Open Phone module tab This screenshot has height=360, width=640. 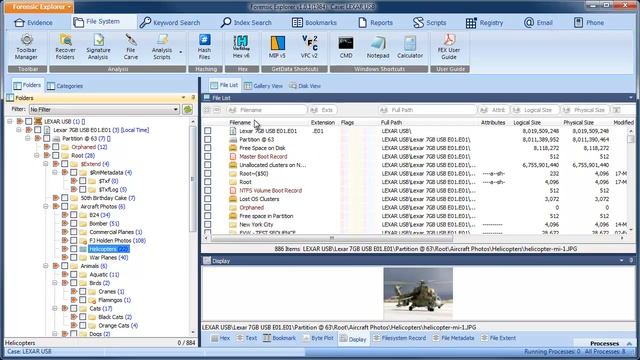pos(589,23)
